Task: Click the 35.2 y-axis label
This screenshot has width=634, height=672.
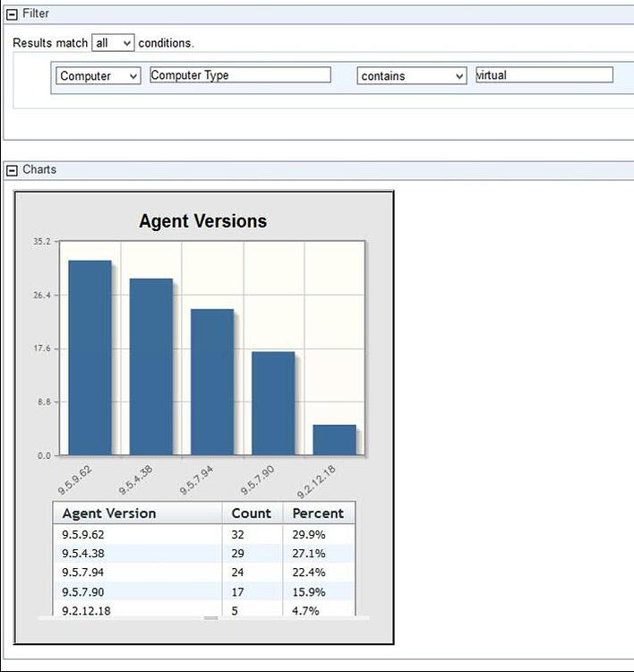Action: coord(42,241)
